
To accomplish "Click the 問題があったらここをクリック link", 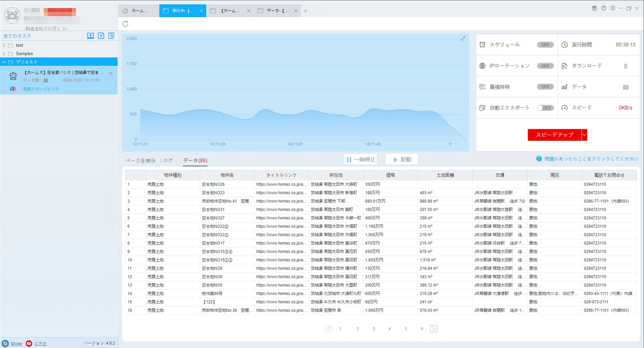I will pos(591,159).
